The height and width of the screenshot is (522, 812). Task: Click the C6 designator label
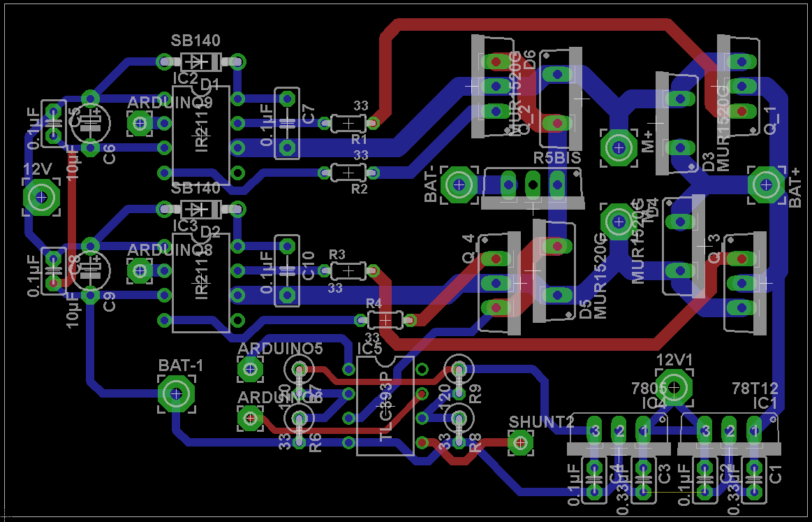(x=110, y=154)
